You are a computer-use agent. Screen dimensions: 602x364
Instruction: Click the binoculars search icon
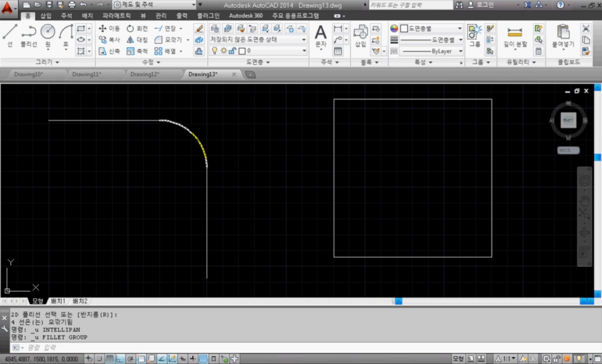459,5
